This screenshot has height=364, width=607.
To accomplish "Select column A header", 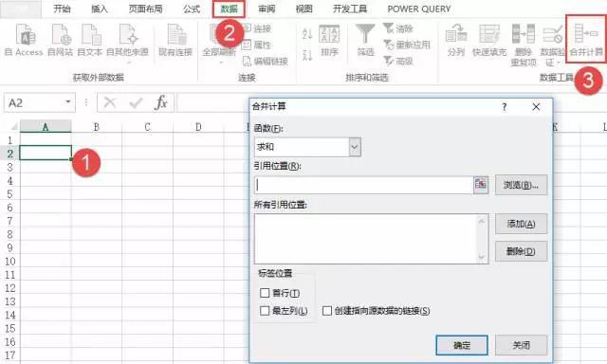I will pos(46,126).
